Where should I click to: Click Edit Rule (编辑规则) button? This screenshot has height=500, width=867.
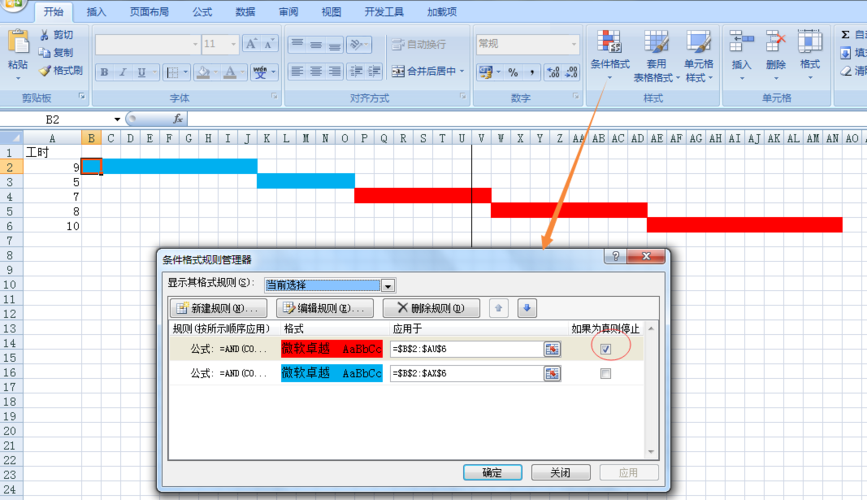325,308
